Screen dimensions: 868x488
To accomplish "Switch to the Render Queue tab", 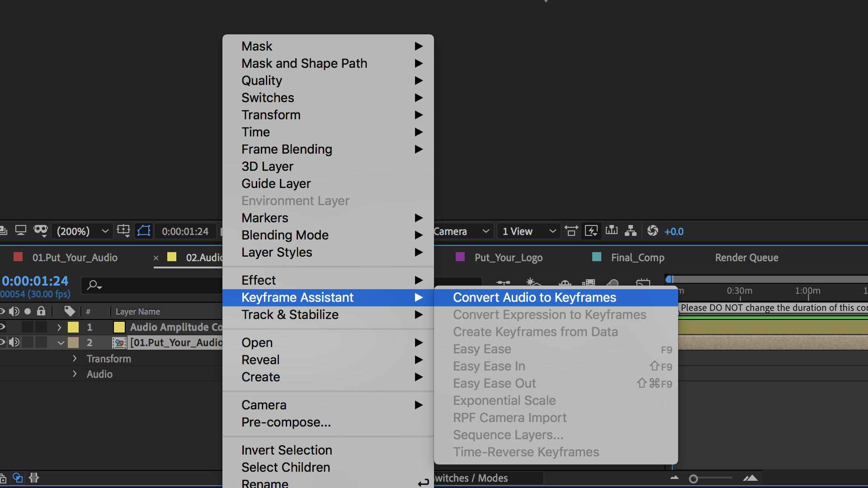I will [x=746, y=257].
